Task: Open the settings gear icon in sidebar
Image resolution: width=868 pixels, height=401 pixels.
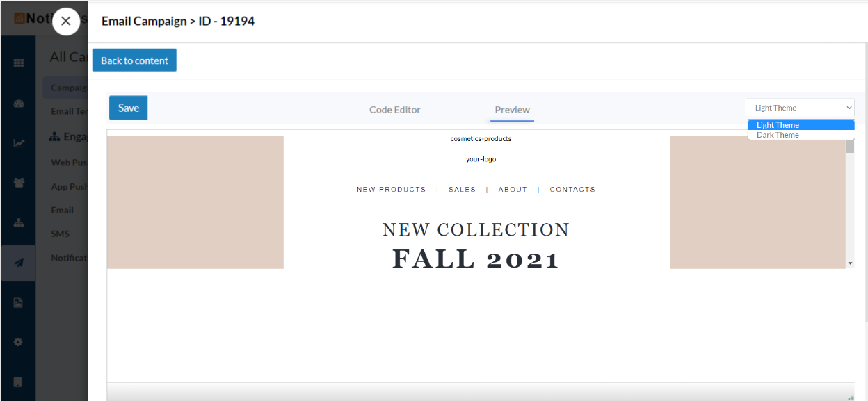Action: coord(19,342)
